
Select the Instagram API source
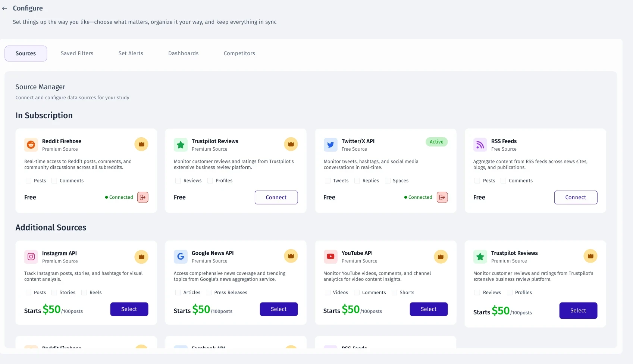(129, 309)
